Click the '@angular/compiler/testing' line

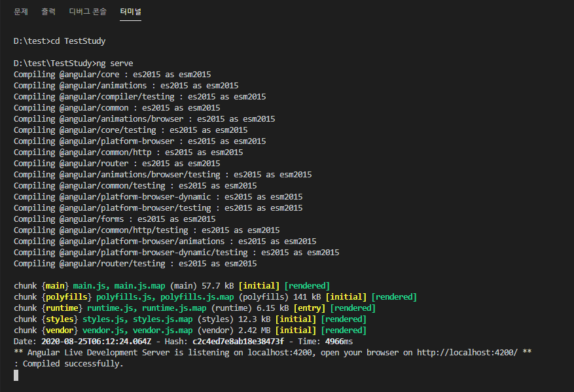(x=140, y=97)
